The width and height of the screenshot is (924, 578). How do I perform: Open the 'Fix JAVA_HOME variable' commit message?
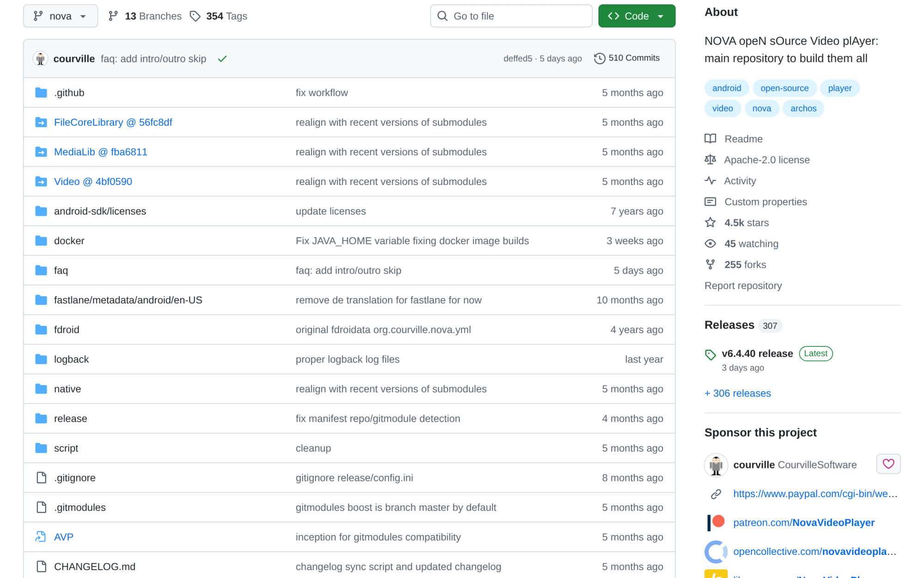412,241
